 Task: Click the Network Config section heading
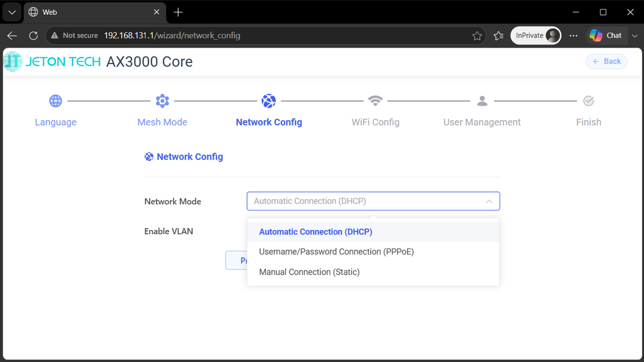tap(190, 156)
